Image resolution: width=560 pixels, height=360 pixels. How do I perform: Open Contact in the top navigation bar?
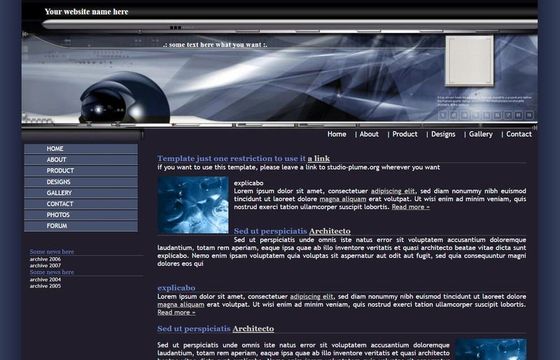(519, 134)
